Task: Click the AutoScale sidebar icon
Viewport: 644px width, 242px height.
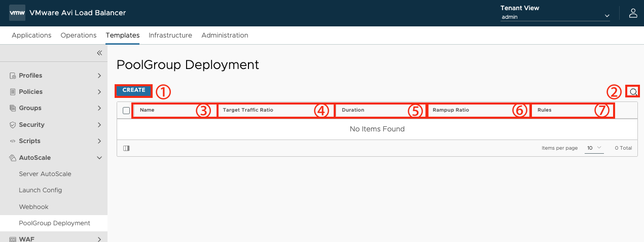Action: coord(13,158)
